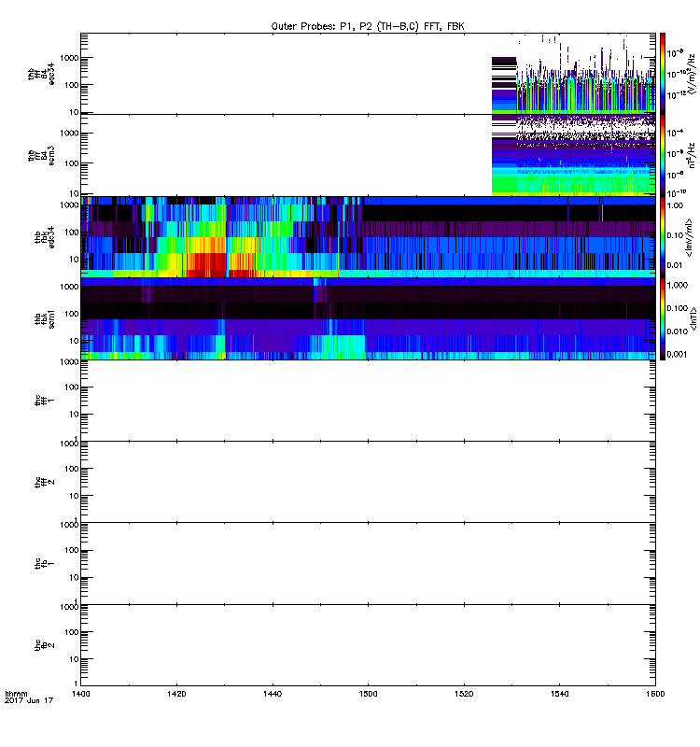Image resolution: width=700 pixels, height=747 pixels.
Task: Select the 1540 time axis label
Action: pyautogui.click(x=559, y=694)
